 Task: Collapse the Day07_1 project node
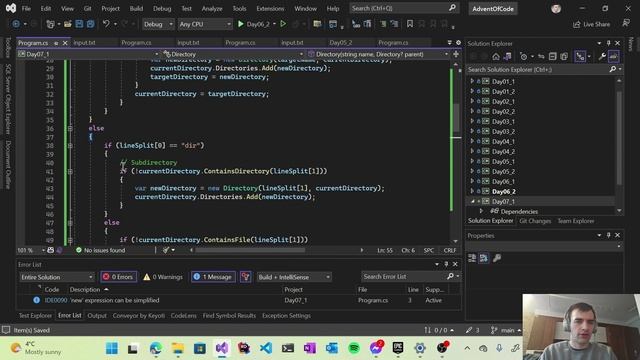tap(472, 201)
